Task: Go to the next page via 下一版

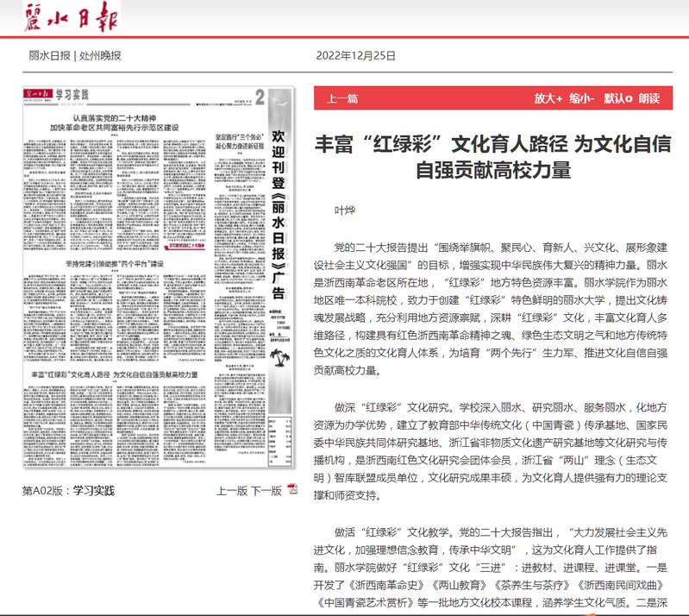Action: pos(266,491)
